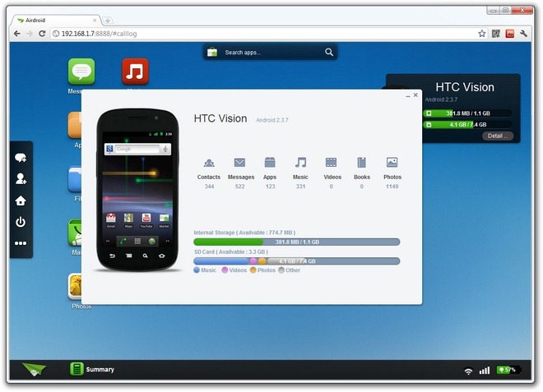
Task: Click the AirDroid paper plane logo
Action: [x=34, y=369]
